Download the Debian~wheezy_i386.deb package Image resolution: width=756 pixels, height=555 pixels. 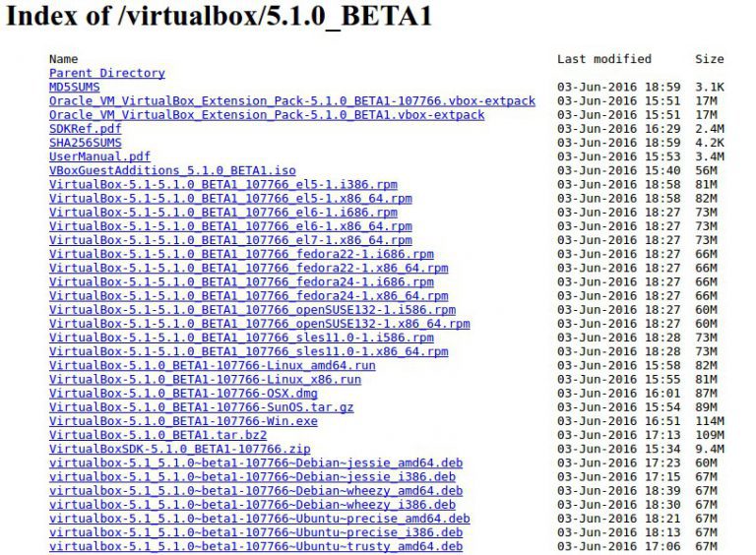click(x=252, y=506)
